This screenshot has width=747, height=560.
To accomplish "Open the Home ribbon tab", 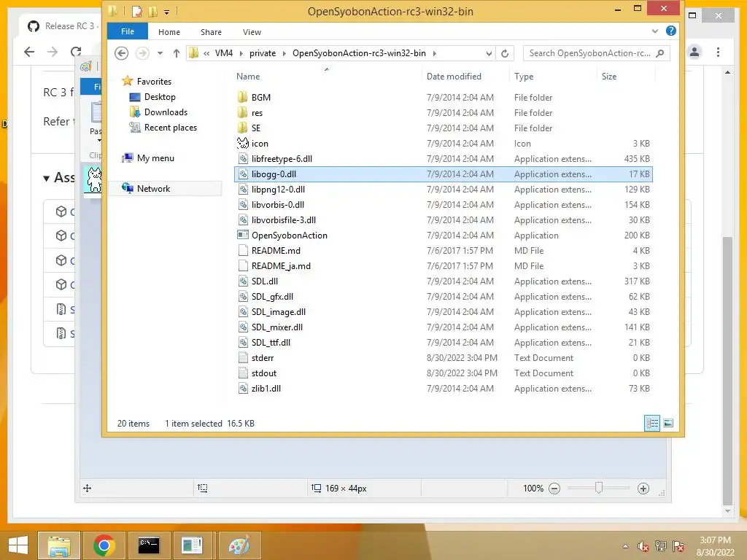I will tap(169, 32).
